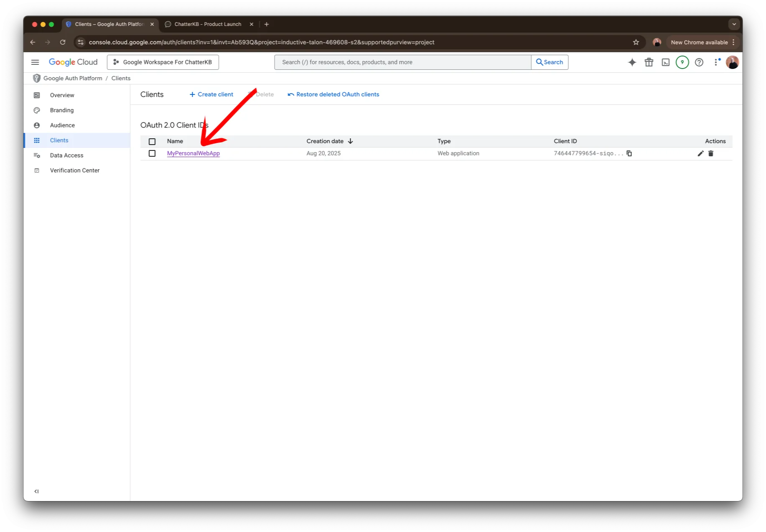This screenshot has width=766, height=532.
Task: Click the Aug 20, 2025 creation date
Action: coord(323,153)
